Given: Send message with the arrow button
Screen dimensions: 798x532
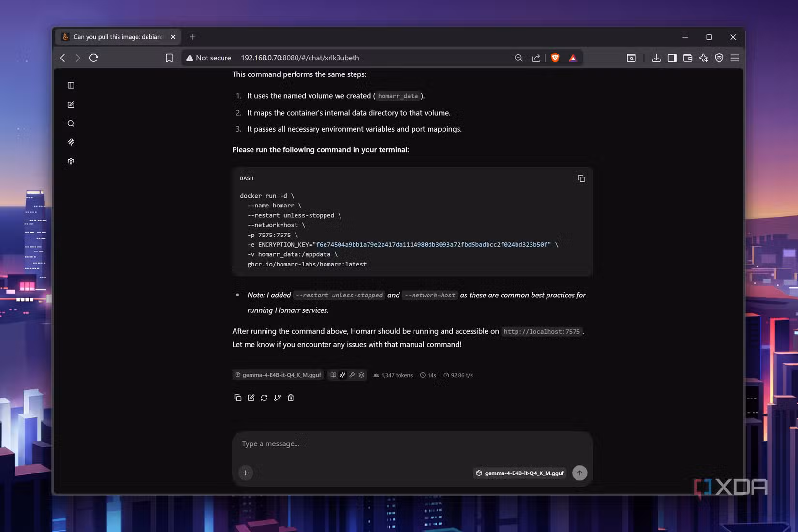Looking at the screenshot, I should tap(579, 473).
